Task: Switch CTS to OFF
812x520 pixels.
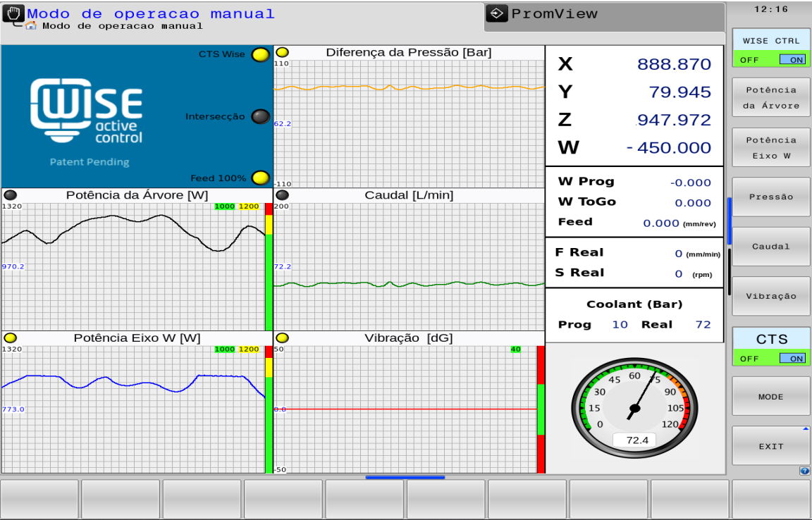Action: pos(749,359)
